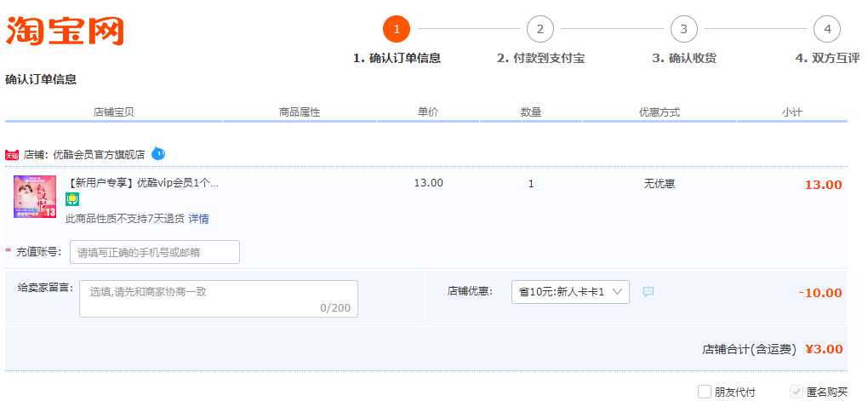
Task: Toggle the 匿名购买 checkbox
Action: pyautogui.click(x=797, y=392)
